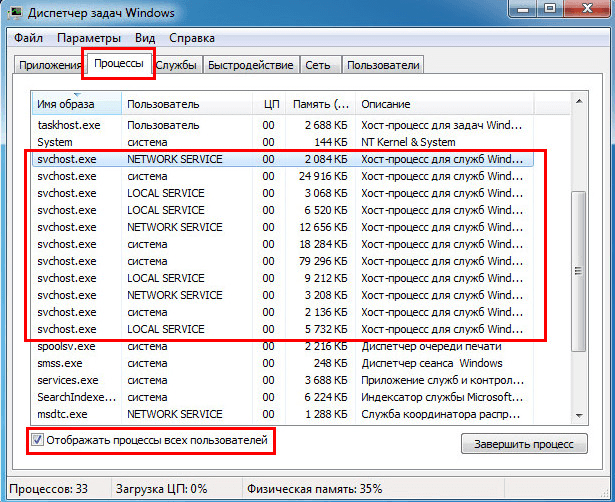Viewport: 615px width, 502px height.
Task: Open the Параметры menu
Action: (89, 38)
